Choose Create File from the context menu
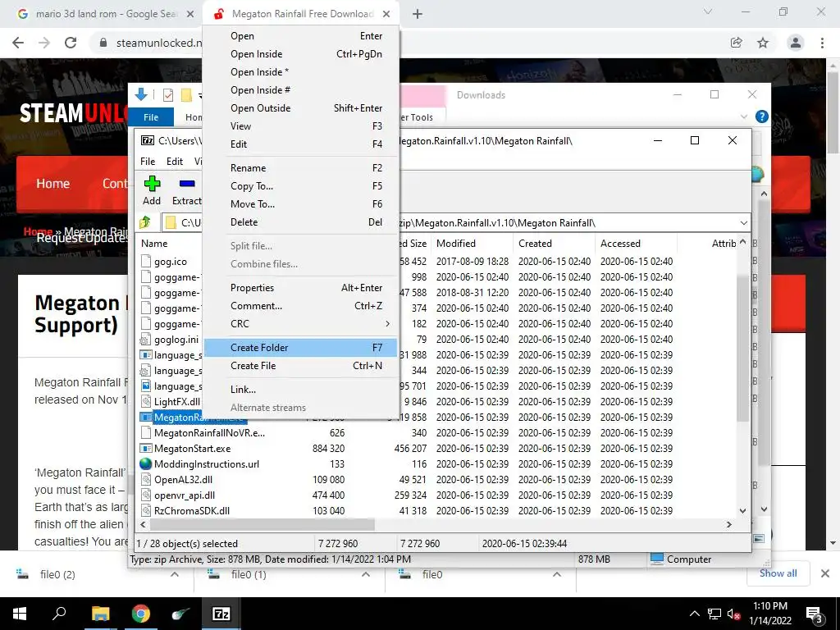 (x=300, y=366)
